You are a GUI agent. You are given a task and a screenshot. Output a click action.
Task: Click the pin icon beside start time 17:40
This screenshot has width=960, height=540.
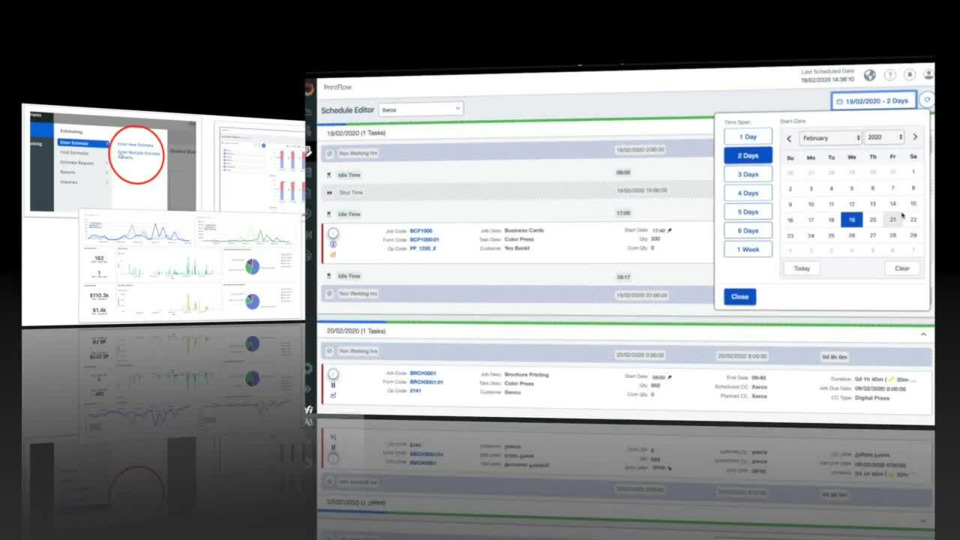click(x=670, y=230)
